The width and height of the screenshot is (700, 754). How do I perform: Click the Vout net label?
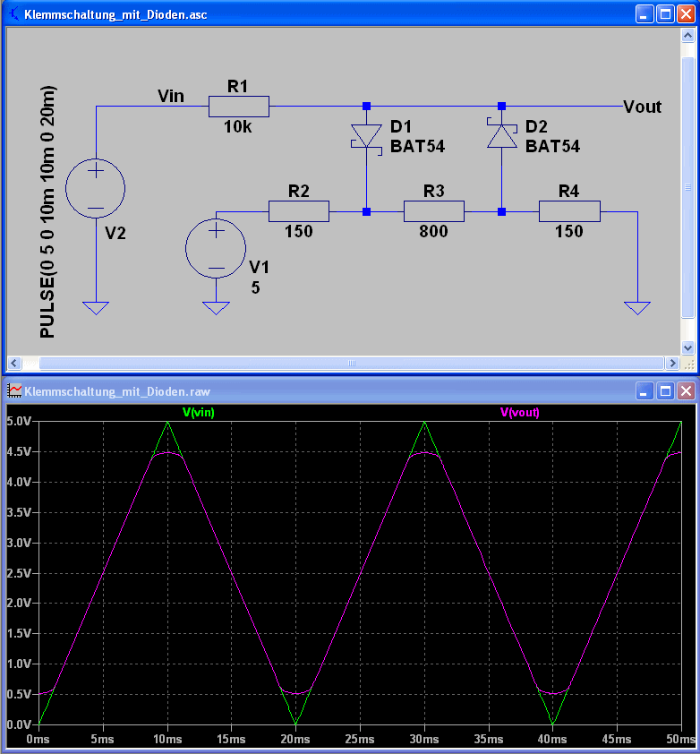pos(643,107)
